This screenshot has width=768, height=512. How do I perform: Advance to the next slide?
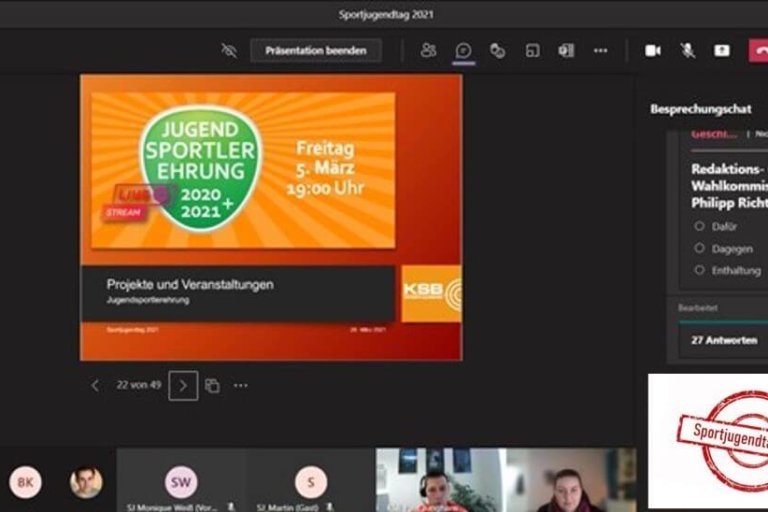point(183,385)
